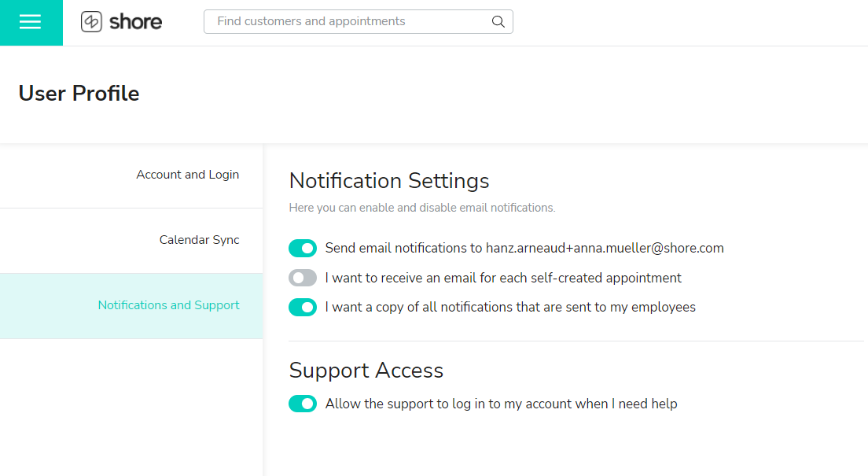Click the email notifications description text
The width and height of the screenshot is (868, 476).
pyautogui.click(x=422, y=208)
